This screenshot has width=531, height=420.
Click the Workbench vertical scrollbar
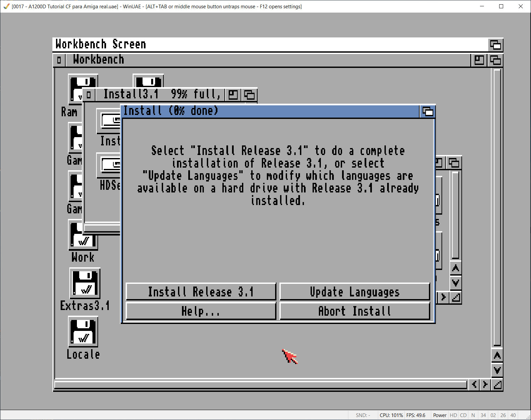coord(497,208)
